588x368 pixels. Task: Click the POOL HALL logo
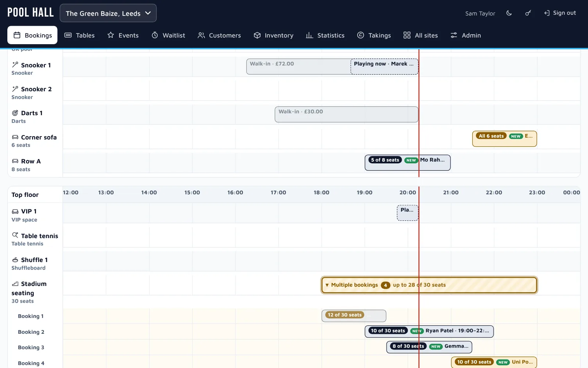click(31, 13)
